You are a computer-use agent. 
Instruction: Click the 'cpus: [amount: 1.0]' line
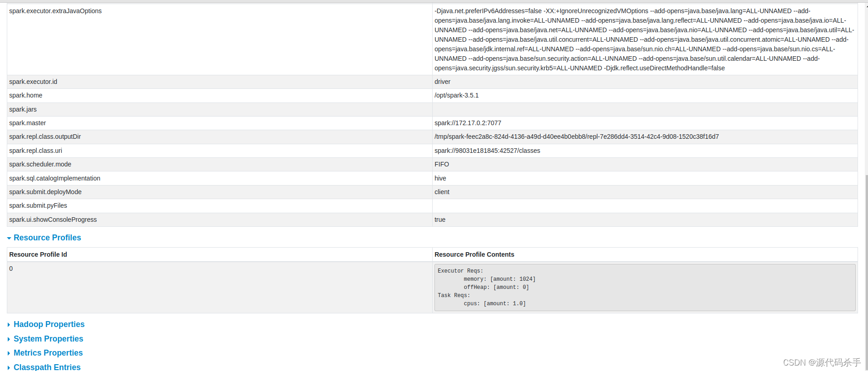[x=495, y=303]
